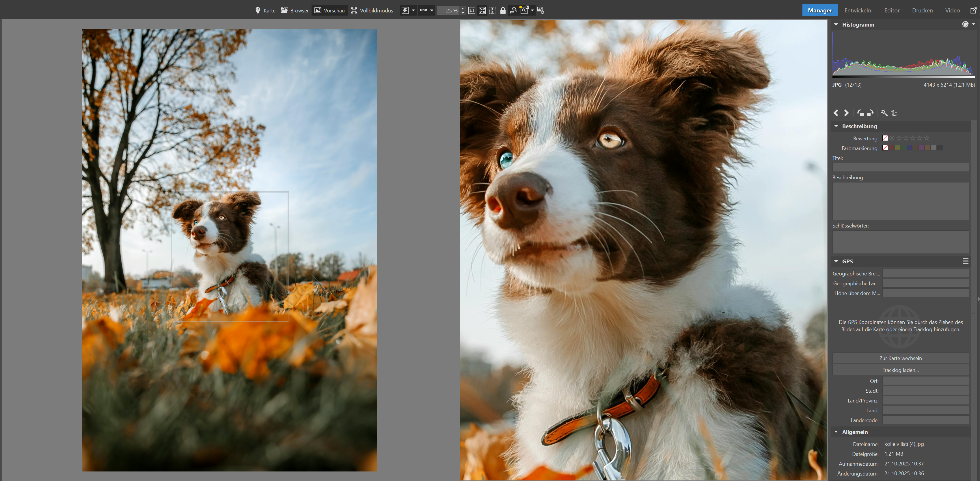Collapse the Histogramm panel
This screenshot has height=481, width=980.
836,25
